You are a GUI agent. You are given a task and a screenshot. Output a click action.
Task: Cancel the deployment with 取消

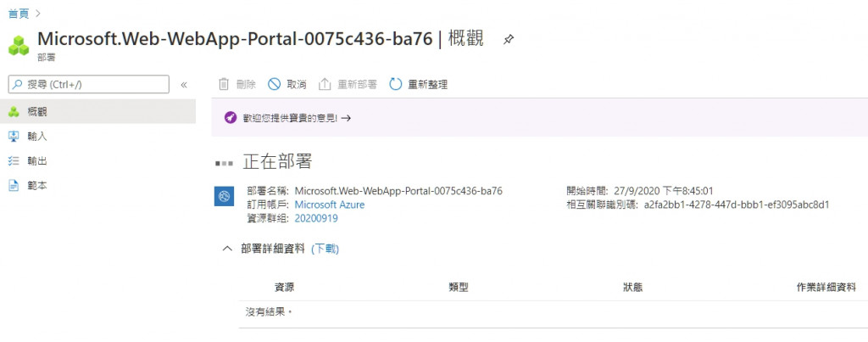point(287,84)
